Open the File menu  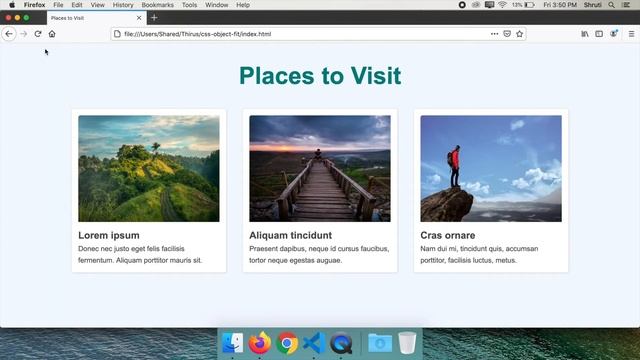[x=58, y=5]
